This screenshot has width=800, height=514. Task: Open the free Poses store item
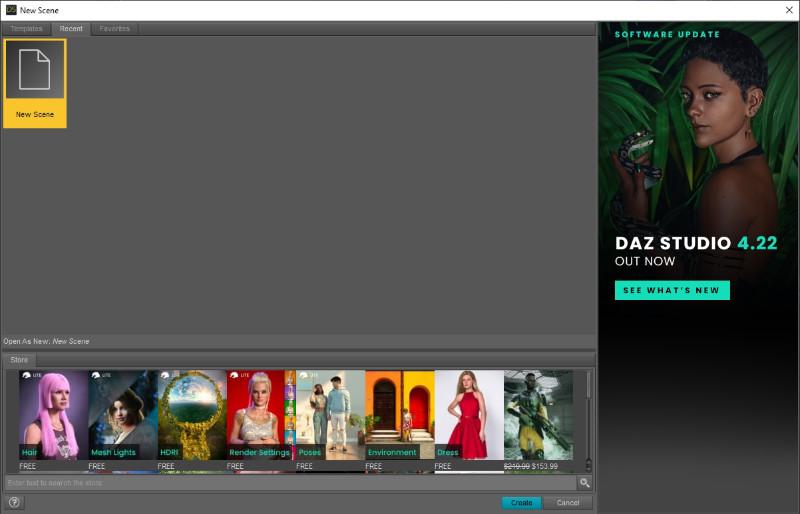tap(330, 415)
